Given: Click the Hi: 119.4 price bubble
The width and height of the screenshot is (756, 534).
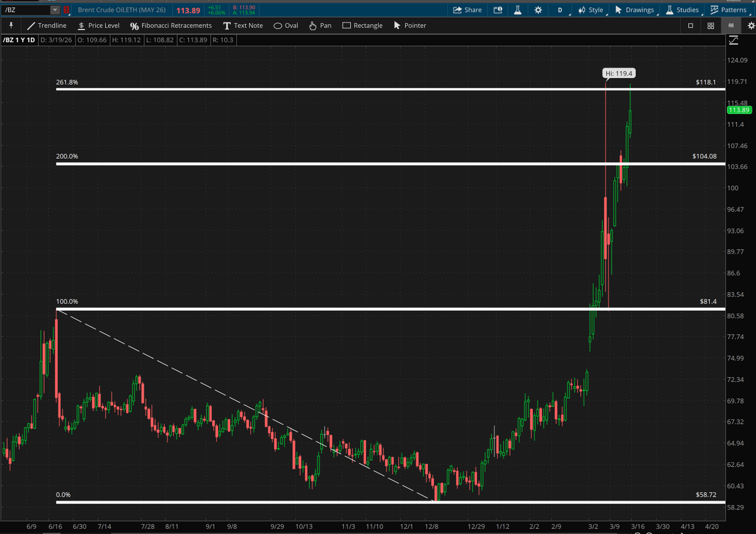Looking at the screenshot, I should pos(619,74).
